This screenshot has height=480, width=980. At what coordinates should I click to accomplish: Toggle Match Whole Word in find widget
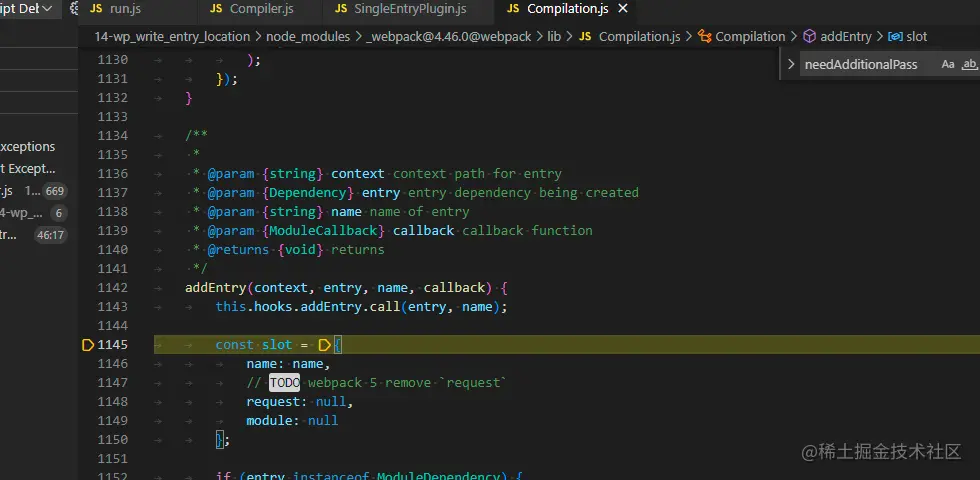(x=969, y=64)
